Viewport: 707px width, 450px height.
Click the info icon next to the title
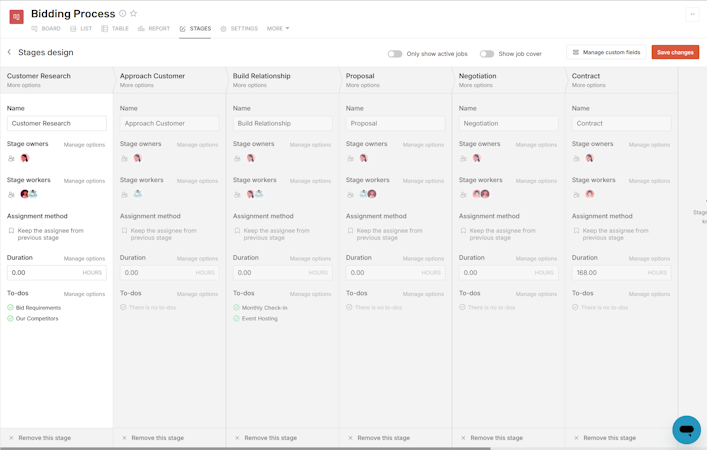coord(123,14)
